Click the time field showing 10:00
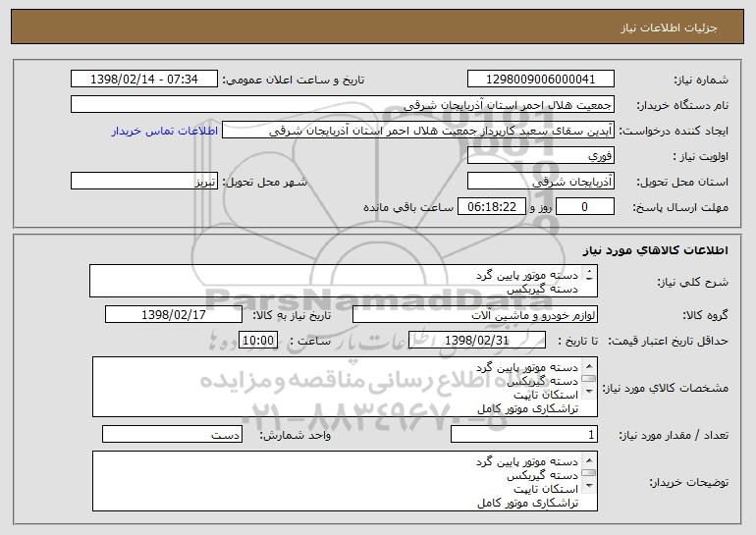Viewport: 756px width, 535px height. (x=258, y=341)
